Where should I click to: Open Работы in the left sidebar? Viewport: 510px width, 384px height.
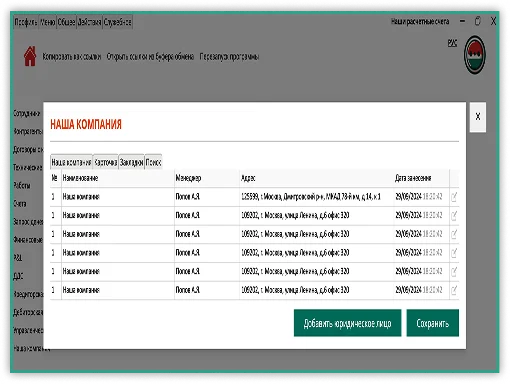(22, 185)
